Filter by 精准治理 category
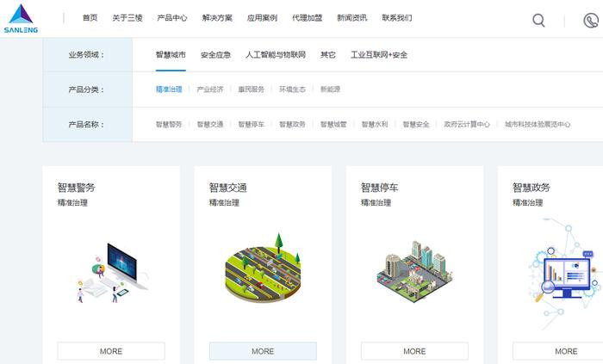 tap(169, 89)
